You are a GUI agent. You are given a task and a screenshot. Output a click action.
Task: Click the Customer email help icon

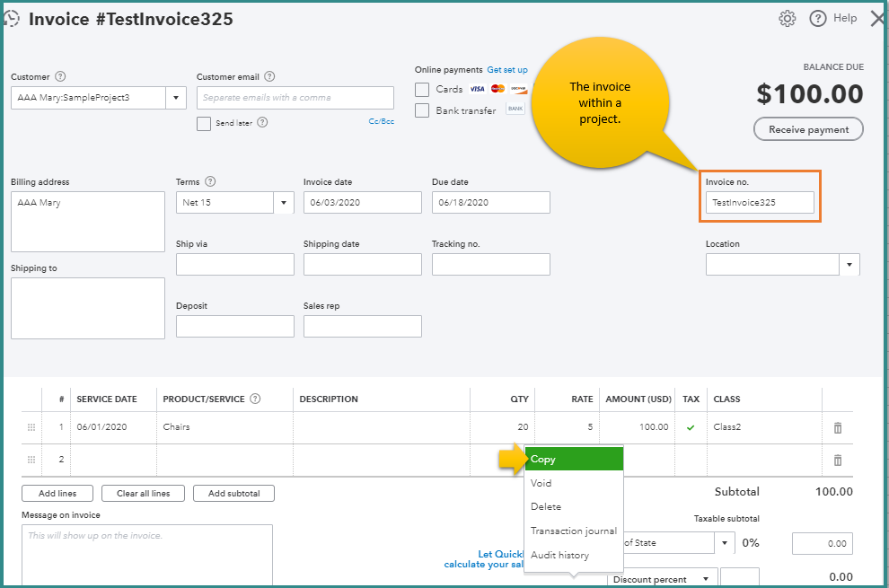coord(269,77)
